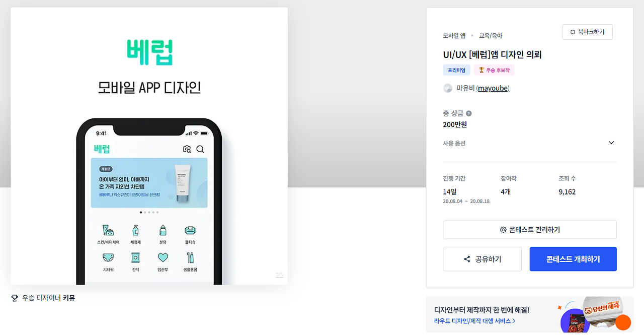This screenshot has height=335, width=644.
Task: Click the 프리미엄 badge
Action: [x=456, y=70]
